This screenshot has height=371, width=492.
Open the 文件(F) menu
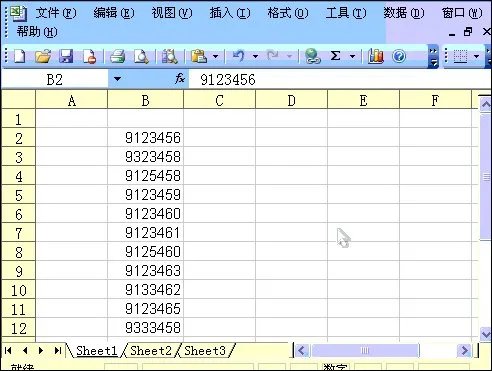coord(56,13)
